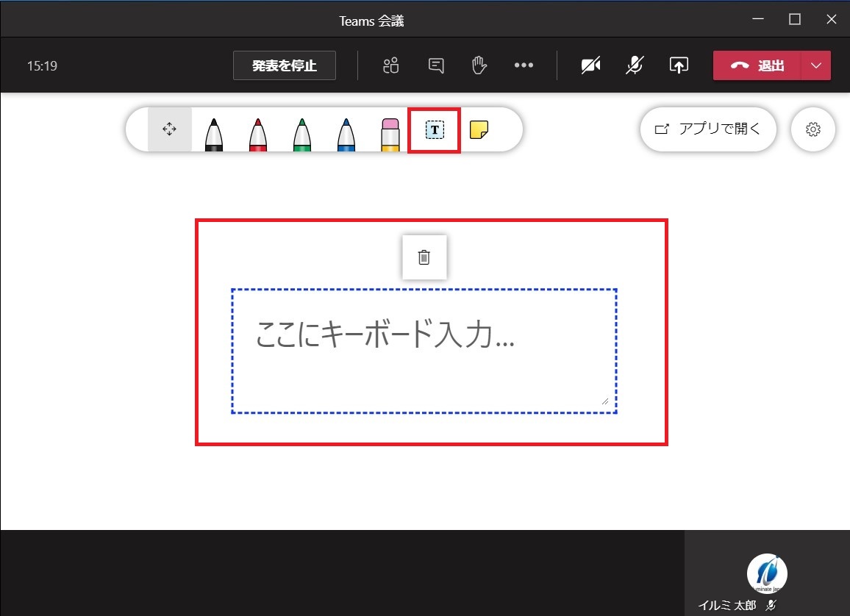The height and width of the screenshot is (616, 850).
Task: Close the Teams 会議 window
Action: pos(832,19)
